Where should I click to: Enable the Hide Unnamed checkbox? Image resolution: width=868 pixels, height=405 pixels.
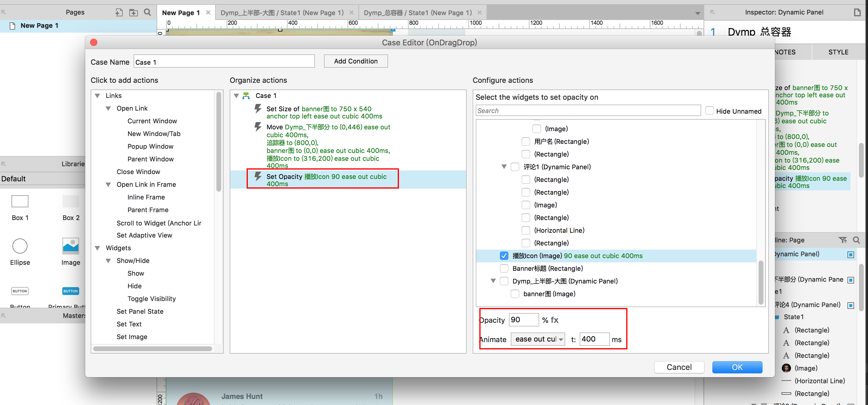pyautogui.click(x=710, y=111)
